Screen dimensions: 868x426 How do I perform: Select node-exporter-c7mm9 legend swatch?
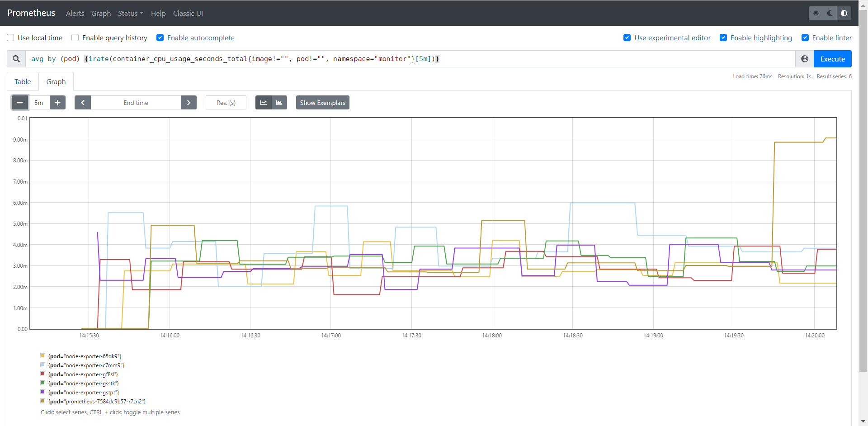click(x=43, y=365)
